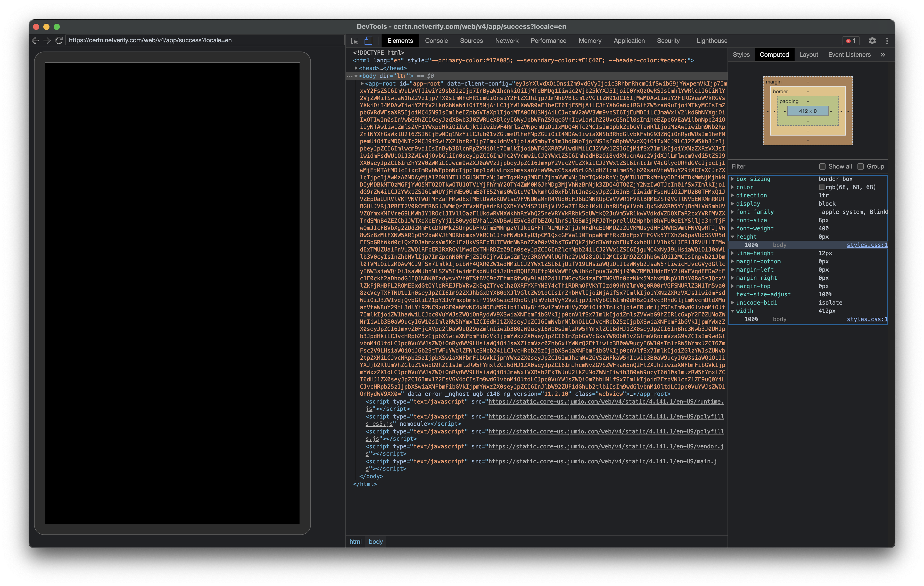Open the Sources tab

click(x=471, y=41)
